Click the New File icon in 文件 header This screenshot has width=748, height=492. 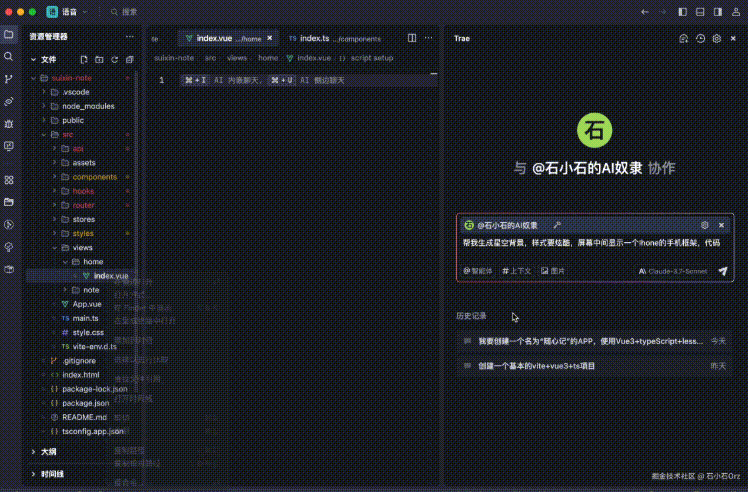click(x=84, y=60)
